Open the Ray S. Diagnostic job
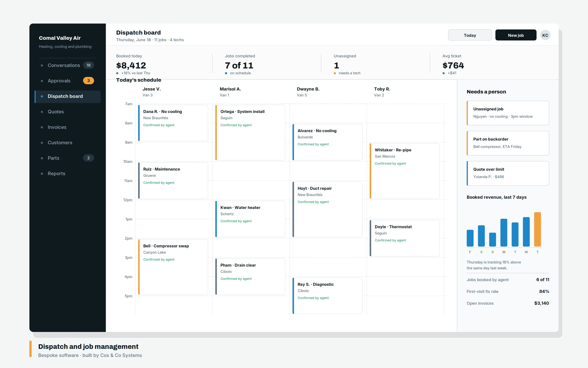 point(327,296)
